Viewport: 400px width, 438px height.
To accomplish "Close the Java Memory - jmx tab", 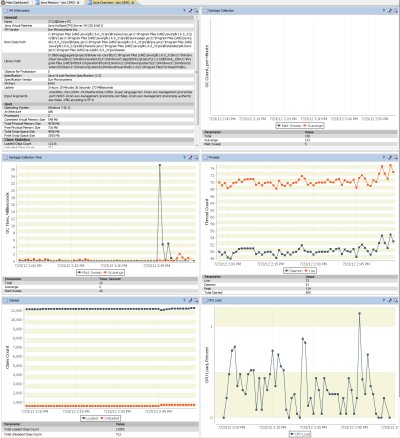I will (78, 2).
